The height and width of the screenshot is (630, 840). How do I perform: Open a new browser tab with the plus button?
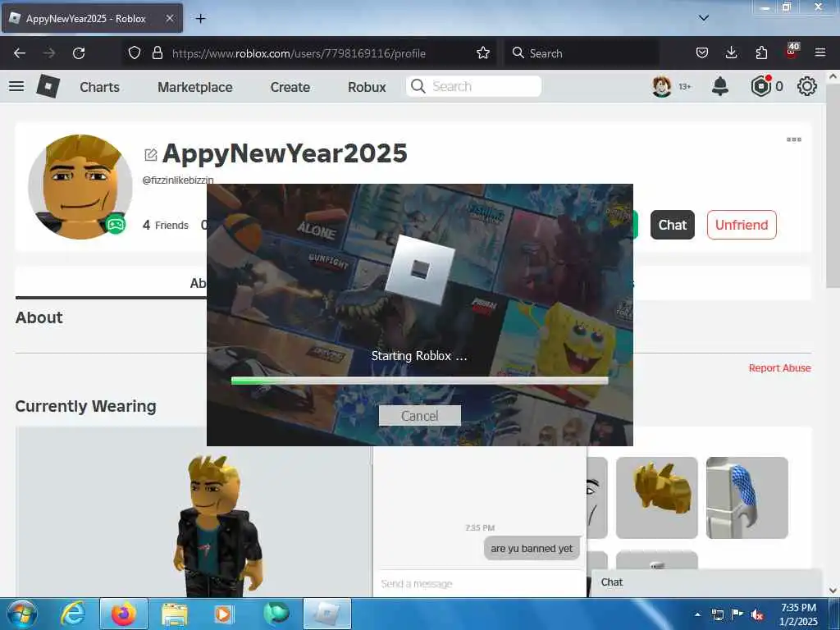200,19
